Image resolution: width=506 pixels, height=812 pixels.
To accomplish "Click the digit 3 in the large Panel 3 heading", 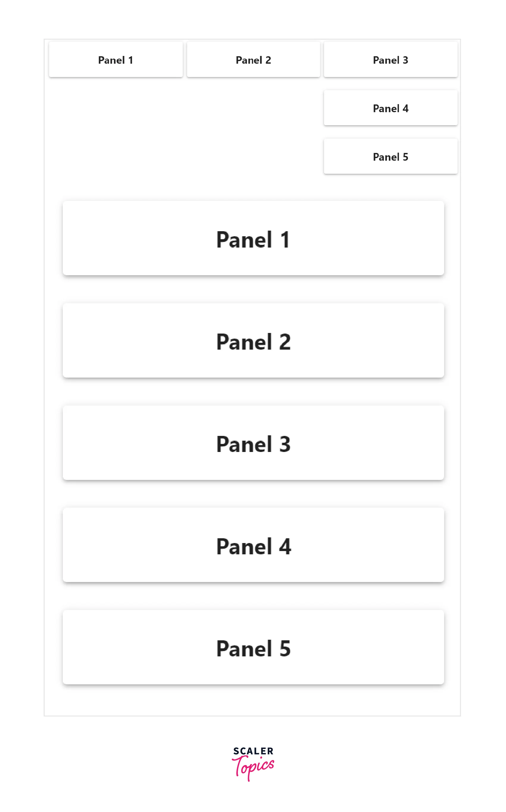I will click(285, 445).
